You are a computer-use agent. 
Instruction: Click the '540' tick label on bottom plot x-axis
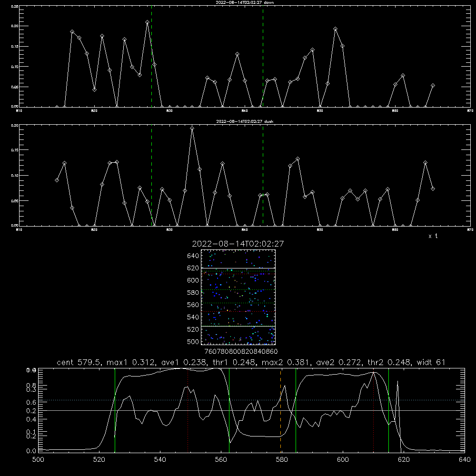[160, 460]
